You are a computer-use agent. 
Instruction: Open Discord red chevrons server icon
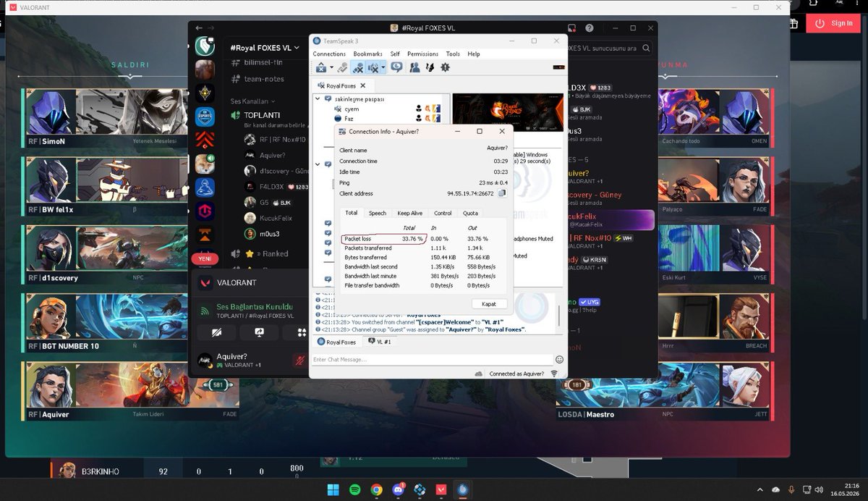pyautogui.click(x=205, y=140)
